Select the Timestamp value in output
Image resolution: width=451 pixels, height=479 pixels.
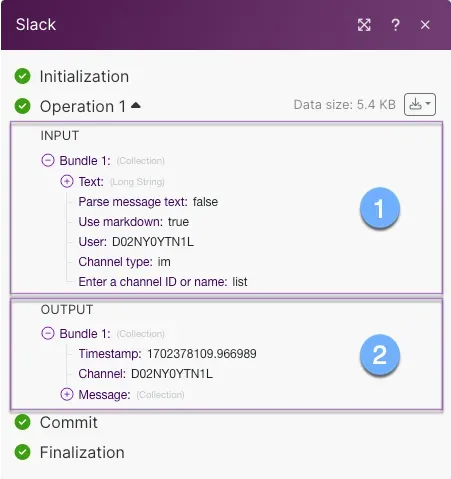coord(202,354)
